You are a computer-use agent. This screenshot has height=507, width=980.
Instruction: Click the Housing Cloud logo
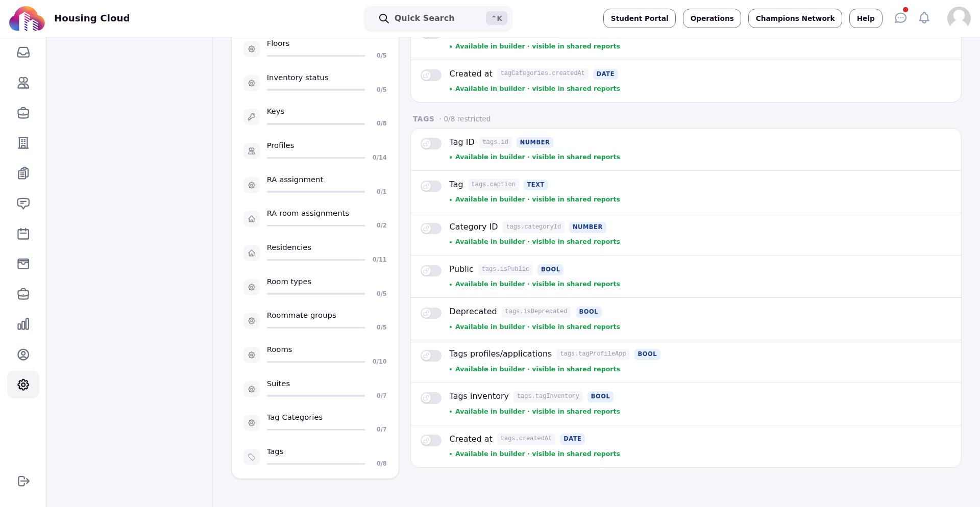pos(27,18)
